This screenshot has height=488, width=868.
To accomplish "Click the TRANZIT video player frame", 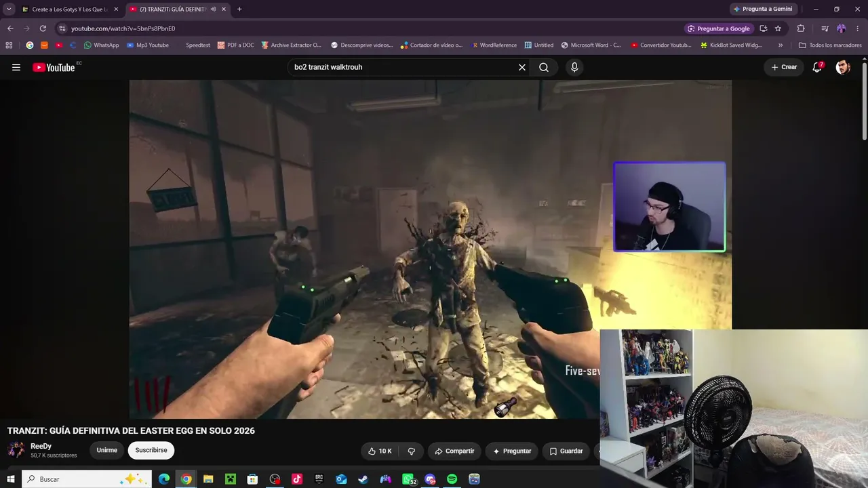I will pyautogui.click(x=431, y=249).
